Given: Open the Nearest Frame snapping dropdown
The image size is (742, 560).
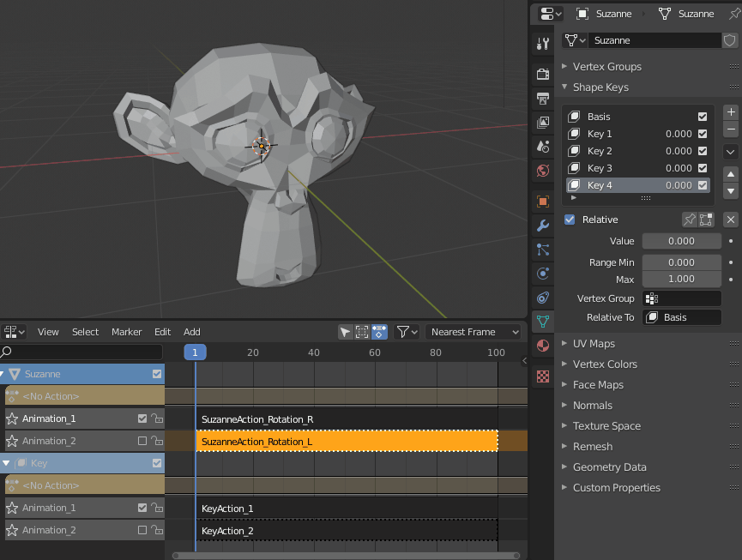Looking at the screenshot, I should 474,332.
